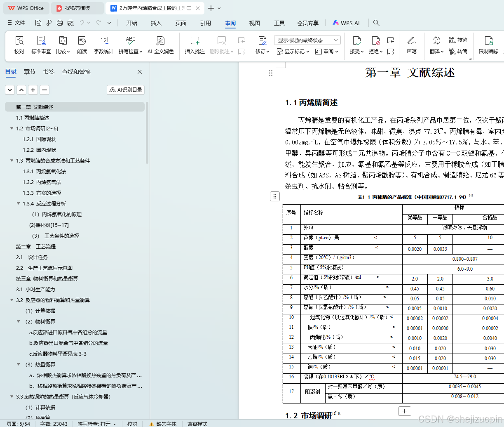The height and width of the screenshot is (427, 504).
Task: Open print preview icon in quick toolbar
Action: [x=70, y=23]
